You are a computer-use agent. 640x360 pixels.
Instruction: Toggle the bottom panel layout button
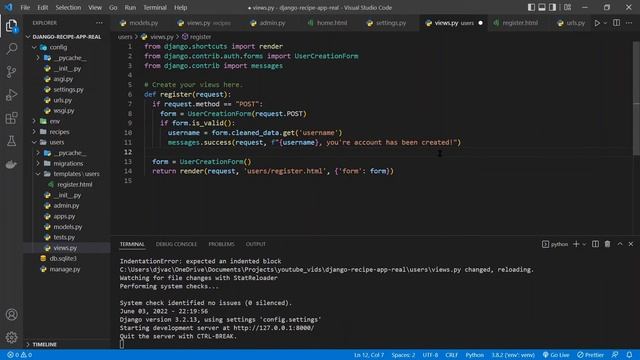coord(542,7)
